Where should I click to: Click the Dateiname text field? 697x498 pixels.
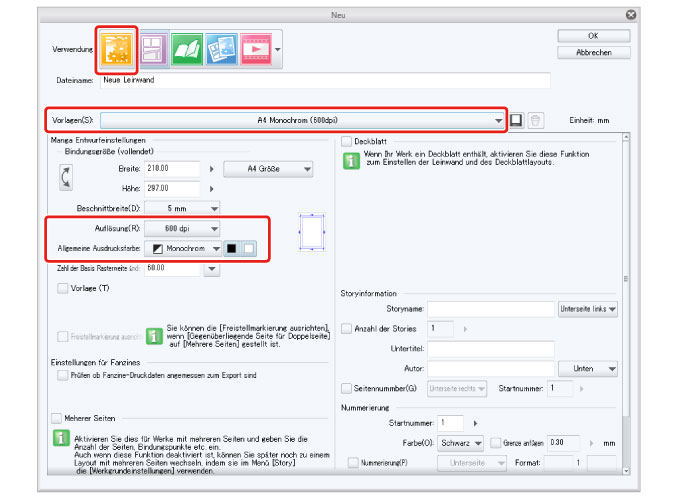325,80
